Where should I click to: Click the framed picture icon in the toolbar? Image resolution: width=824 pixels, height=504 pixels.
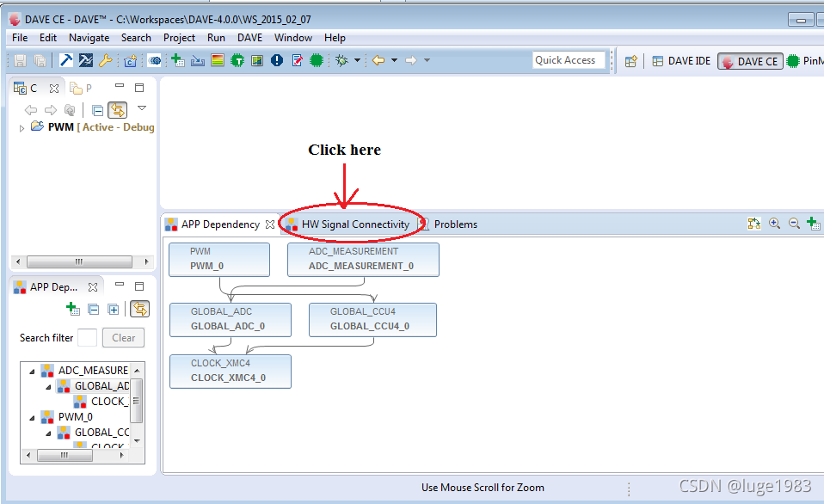click(257, 60)
